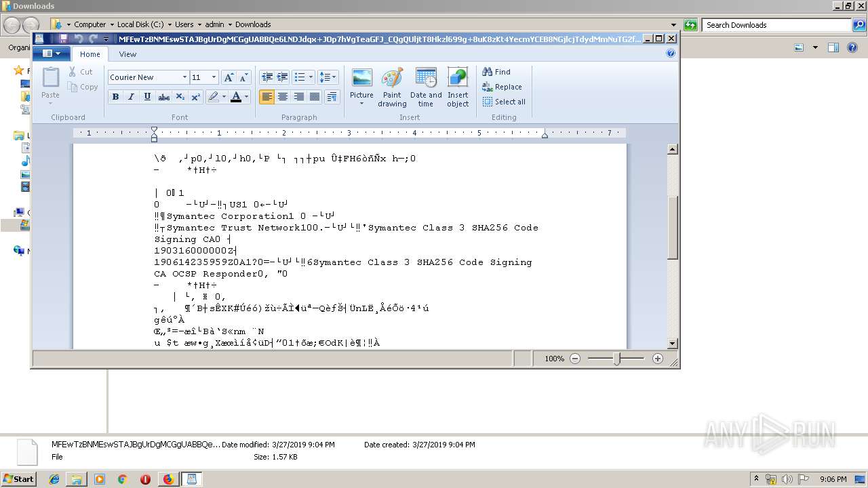The height and width of the screenshot is (488, 868).
Task: Increase paragraph indent
Action: pos(283,77)
